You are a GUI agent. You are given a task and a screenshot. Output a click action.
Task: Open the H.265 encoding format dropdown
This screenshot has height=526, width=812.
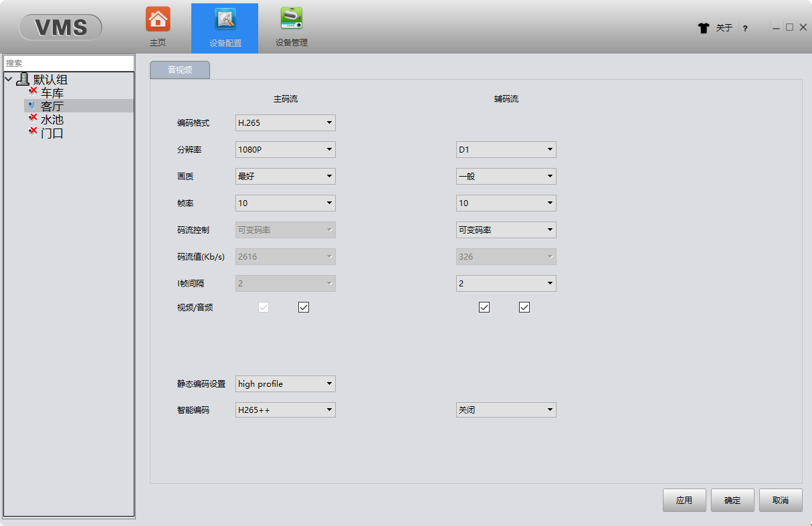click(286, 122)
